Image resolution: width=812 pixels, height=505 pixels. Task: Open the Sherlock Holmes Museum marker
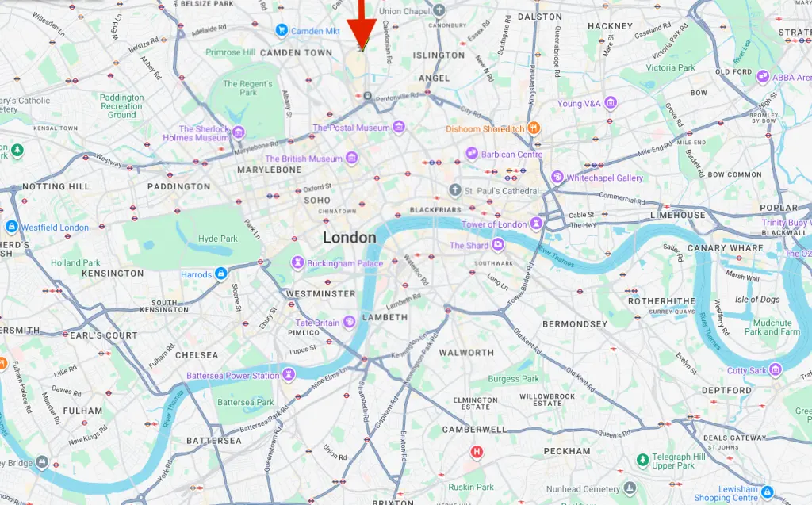(x=238, y=132)
